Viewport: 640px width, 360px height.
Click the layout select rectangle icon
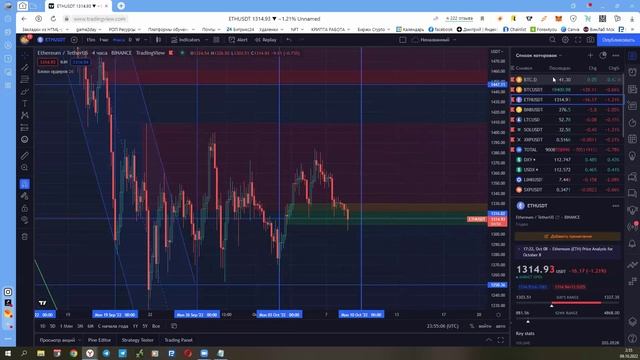[402, 40]
